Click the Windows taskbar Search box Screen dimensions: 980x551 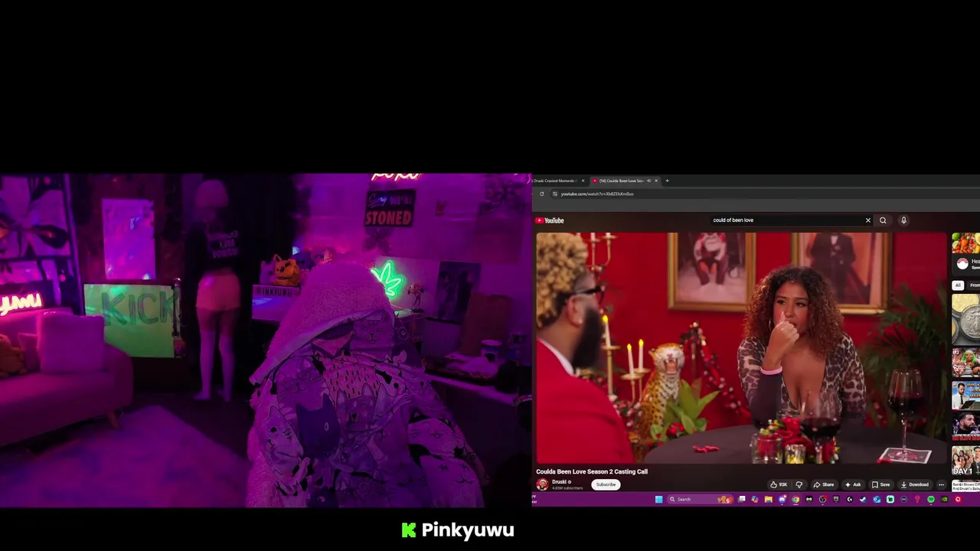click(x=701, y=499)
